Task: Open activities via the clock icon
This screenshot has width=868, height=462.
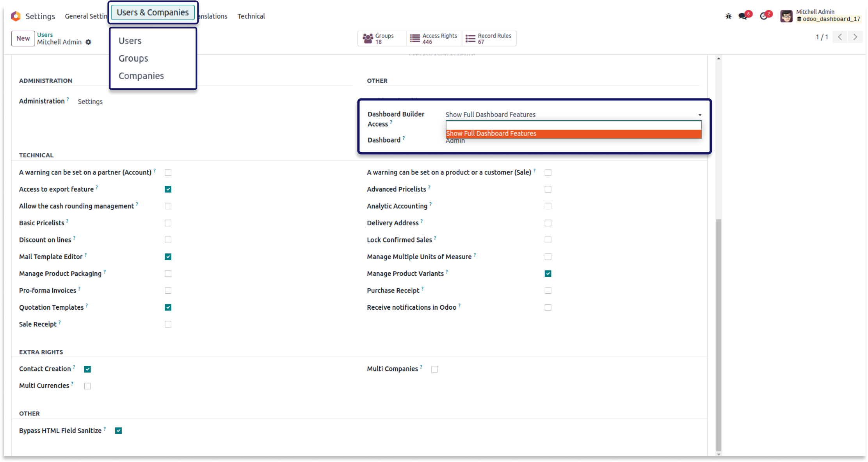Action: pyautogui.click(x=764, y=16)
